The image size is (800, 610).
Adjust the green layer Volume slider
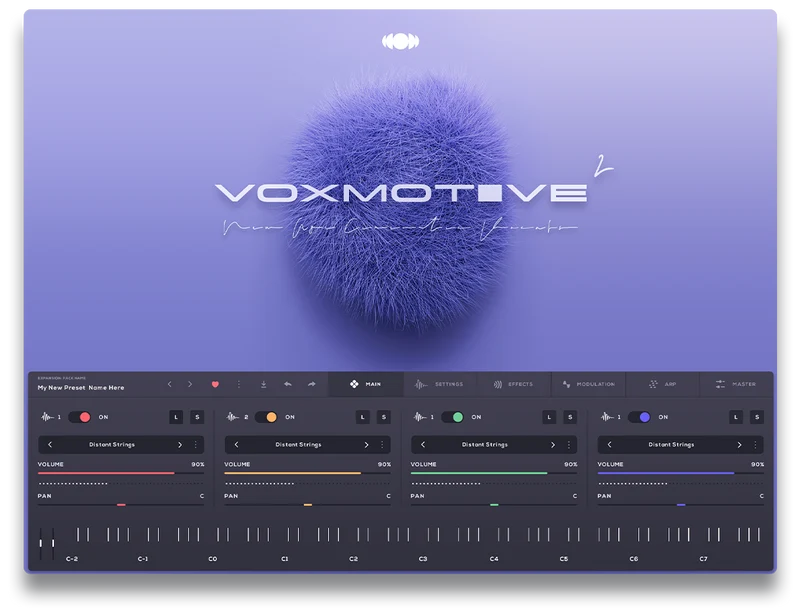[494, 473]
